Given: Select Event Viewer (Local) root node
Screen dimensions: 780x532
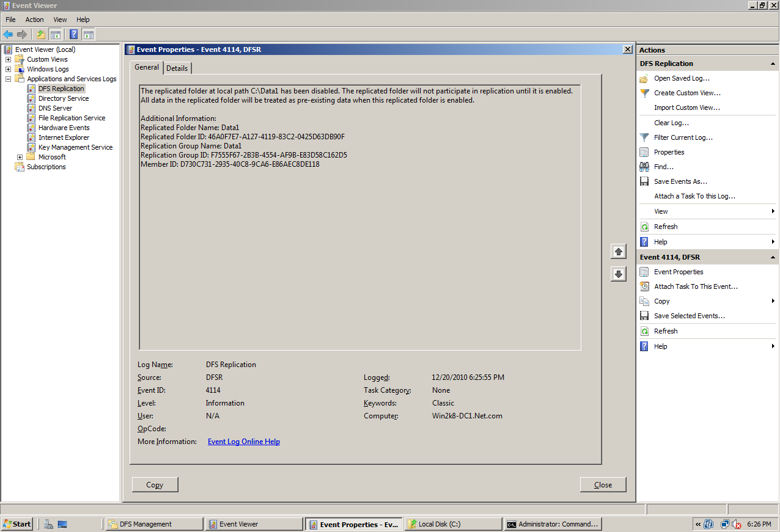Looking at the screenshot, I should pyautogui.click(x=45, y=49).
